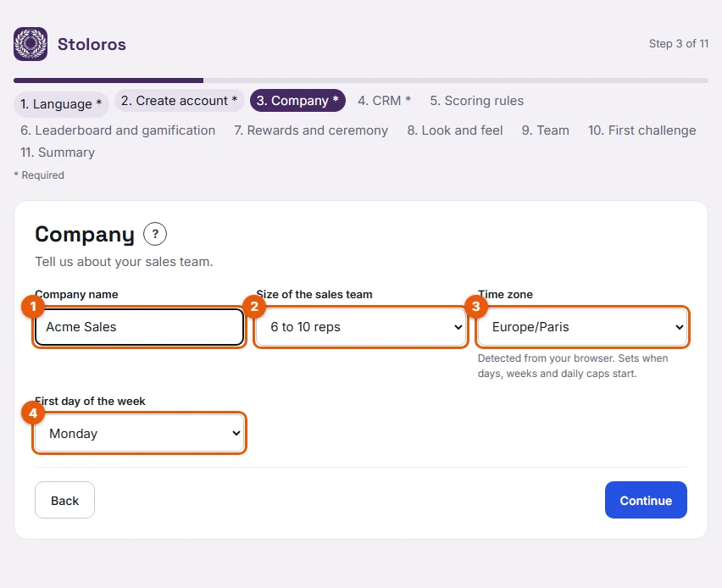Screen dimensions: 722x588
Task: Click the 'Company name' field label
Action: pos(76,294)
